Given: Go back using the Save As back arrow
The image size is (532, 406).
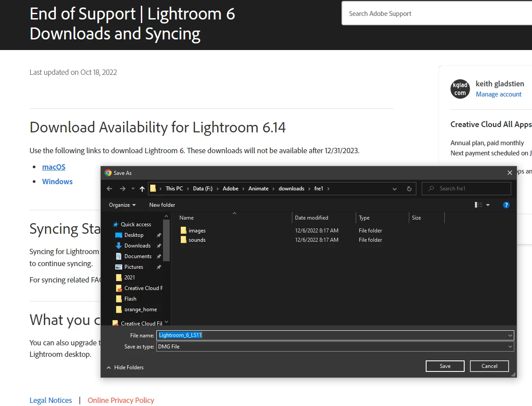Looking at the screenshot, I should (110, 189).
